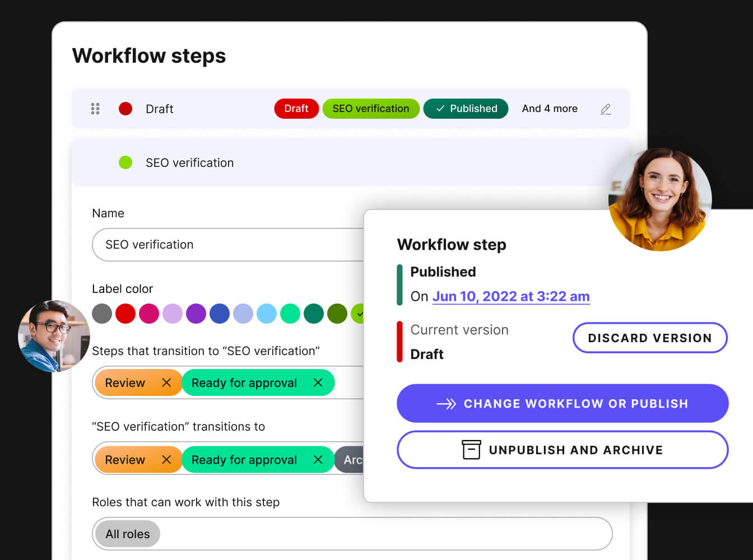
Task: Select the red label color
Action: click(125, 314)
